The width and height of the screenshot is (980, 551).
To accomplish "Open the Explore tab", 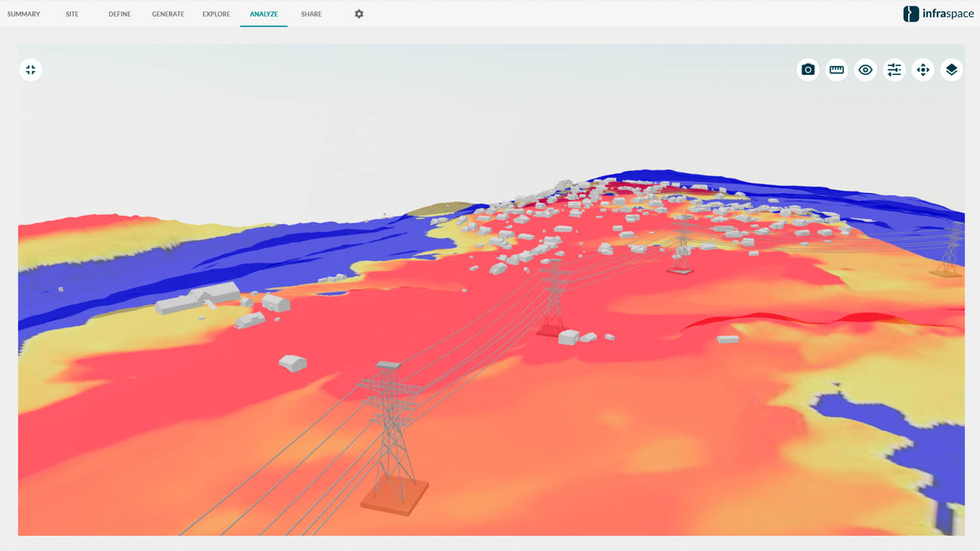I will tap(216, 14).
